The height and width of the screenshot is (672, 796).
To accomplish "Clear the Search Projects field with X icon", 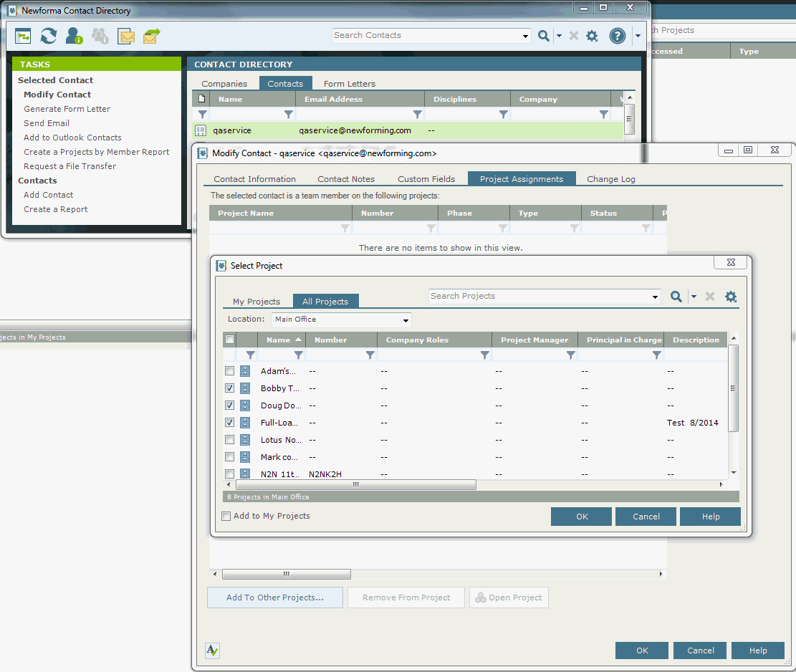I will tap(710, 297).
